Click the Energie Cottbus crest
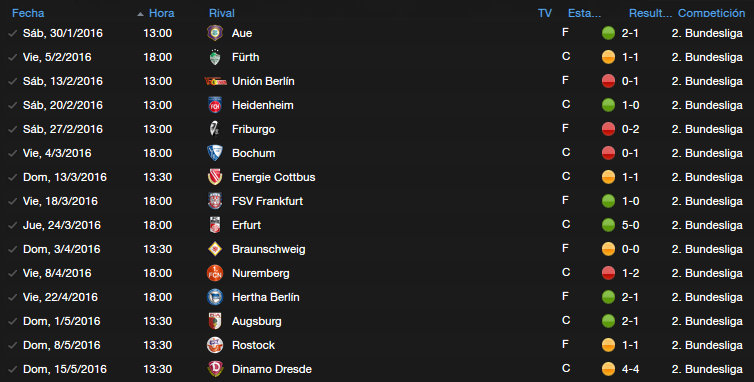Screen dimensions: 754x382 pyautogui.click(x=215, y=177)
